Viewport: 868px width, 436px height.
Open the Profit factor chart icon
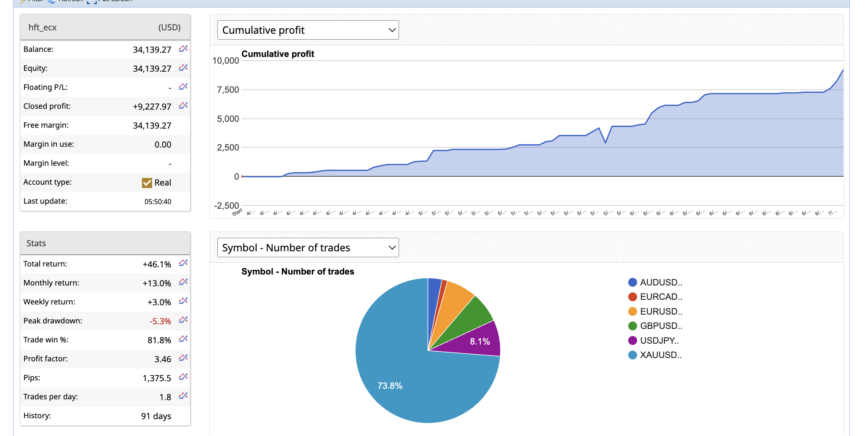183,358
